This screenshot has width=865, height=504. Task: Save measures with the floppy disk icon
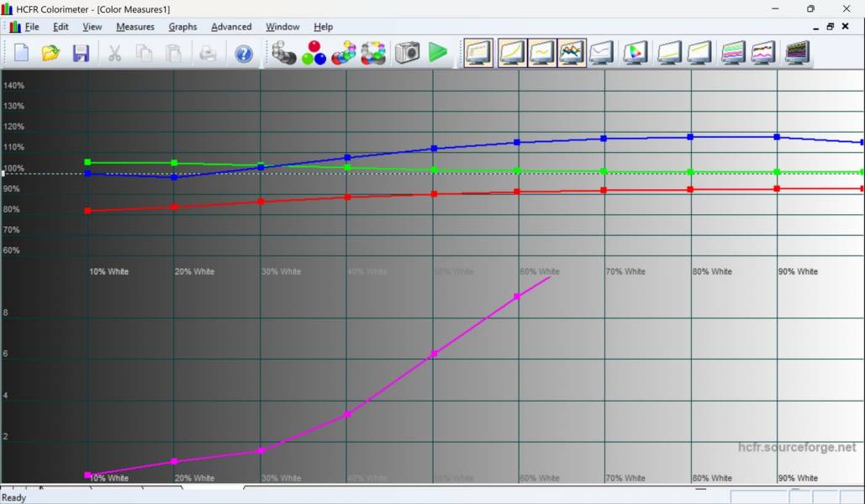pos(81,54)
